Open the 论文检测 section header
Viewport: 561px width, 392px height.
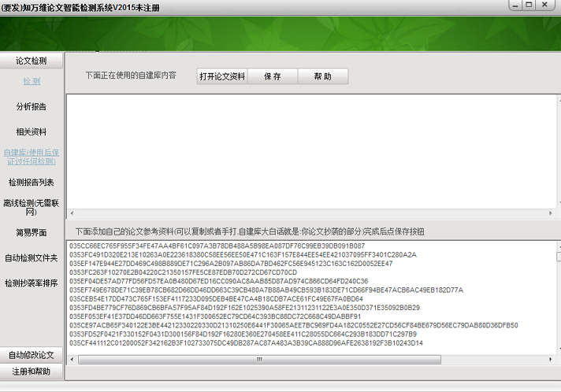point(32,61)
